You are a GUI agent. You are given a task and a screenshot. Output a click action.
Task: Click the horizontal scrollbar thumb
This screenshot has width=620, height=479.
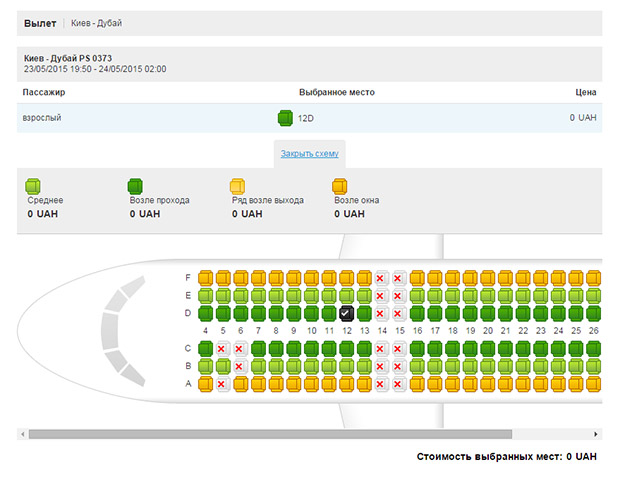[270, 434]
